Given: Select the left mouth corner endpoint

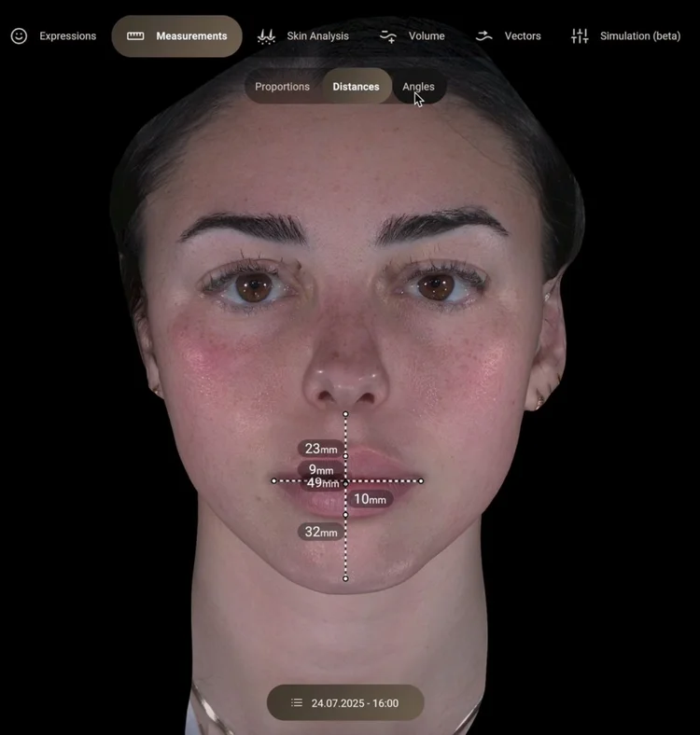Looking at the screenshot, I should coord(274,480).
